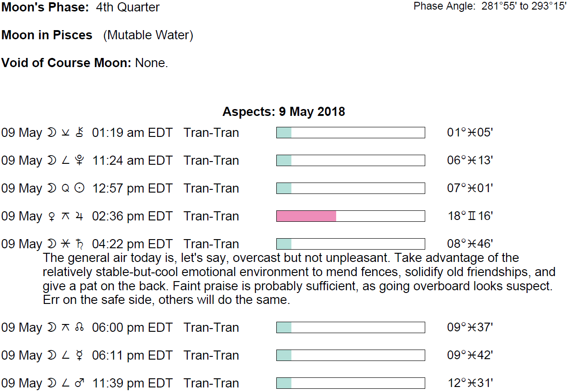The height and width of the screenshot is (392, 570).
Task: Click the strength bar of the 11:39 pm aspect
Action: 350,383
